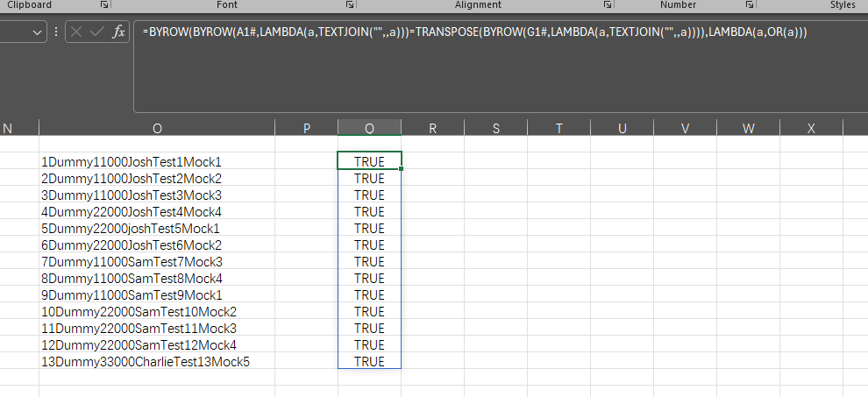Select column X header
Image resolution: width=868 pixels, height=397 pixels.
click(x=811, y=129)
